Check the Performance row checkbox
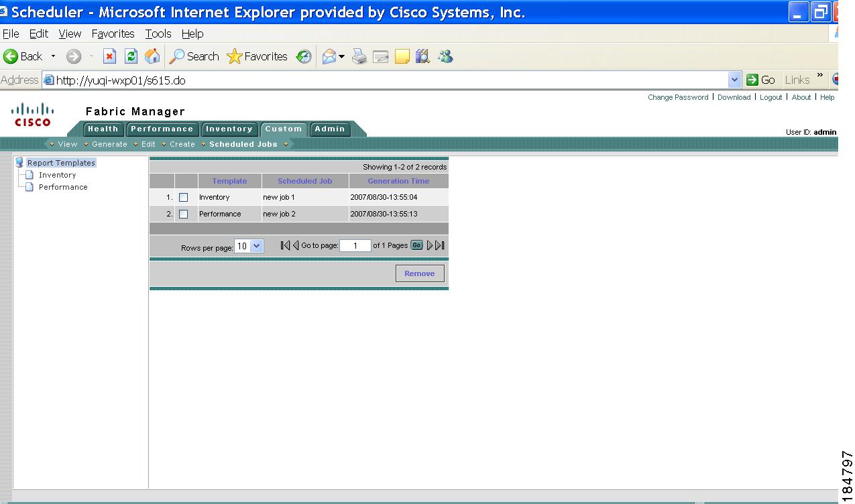The width and height of the screenshot is (855, 504). pyautogui.click(x=184, y=214)
